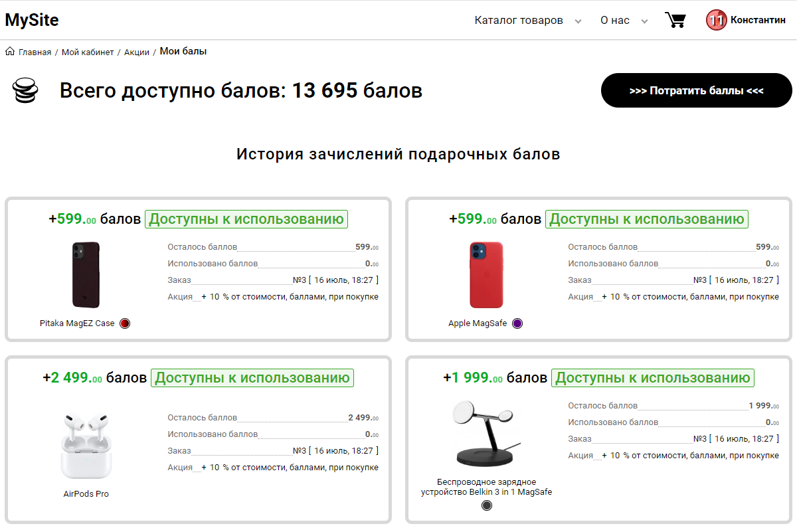The image size is (797, 532).
Task: Open Мой кабинет breadcrumb link
Action: (88, 52)
